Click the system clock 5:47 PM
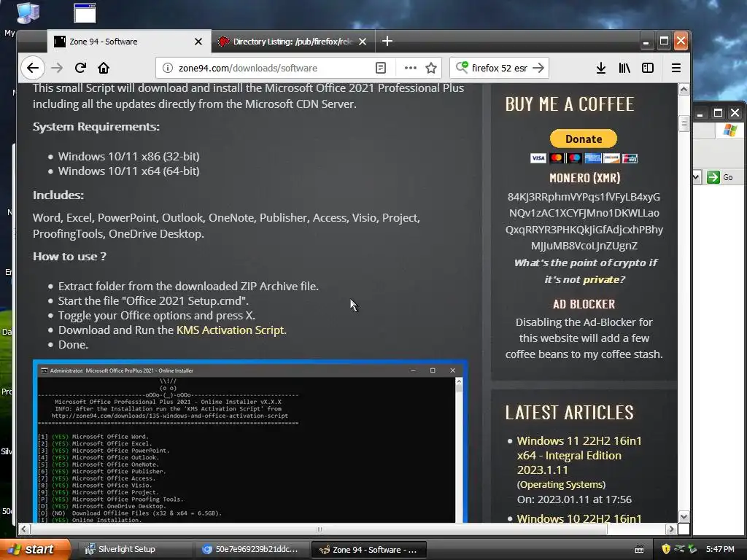The image size is (747, 560). (720, 549)
